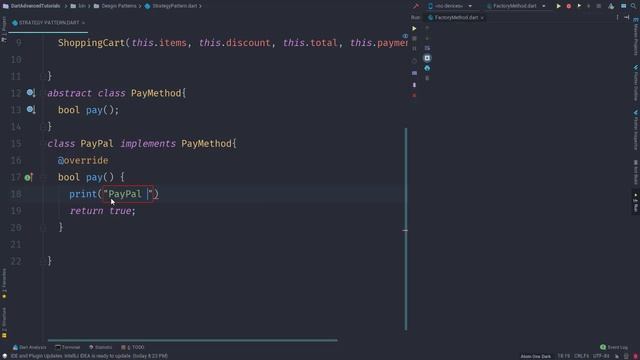Viewport: 640px width, 360px height.
Task: Open the Flutter Inspector sidebar tab
Action: [x=636, y=130]
